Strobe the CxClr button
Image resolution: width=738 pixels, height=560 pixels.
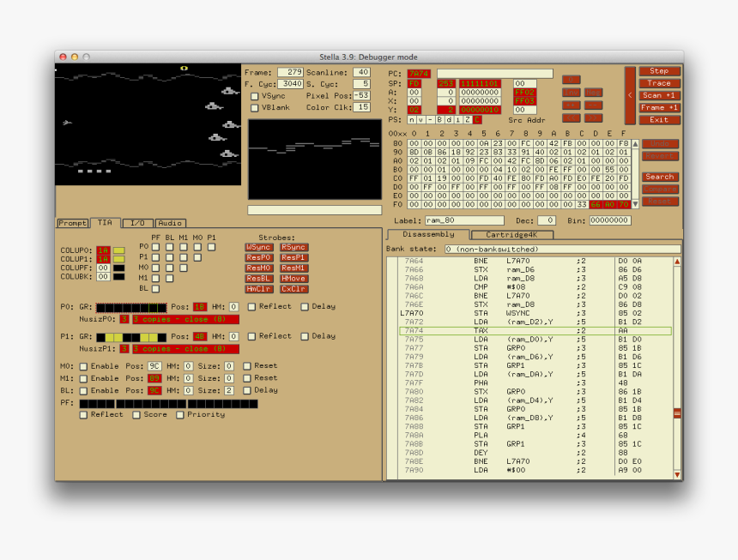[293, 289]
